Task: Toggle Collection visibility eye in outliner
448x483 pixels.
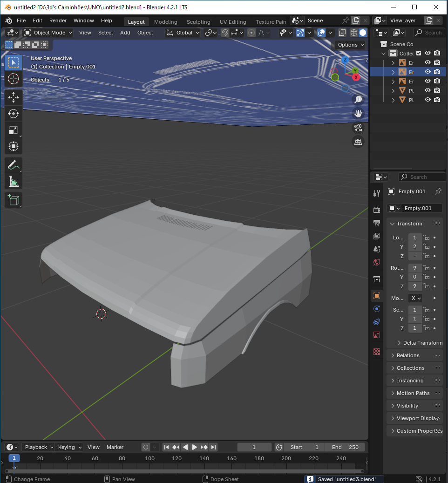Action: tap(428, 53)
